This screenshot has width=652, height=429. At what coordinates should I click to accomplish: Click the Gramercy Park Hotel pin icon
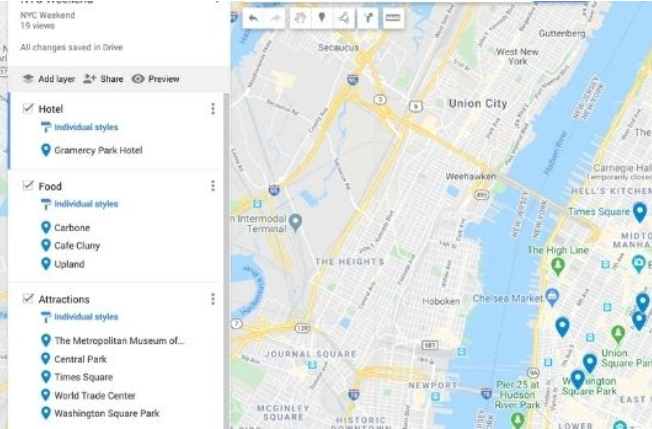pos(46,150)
